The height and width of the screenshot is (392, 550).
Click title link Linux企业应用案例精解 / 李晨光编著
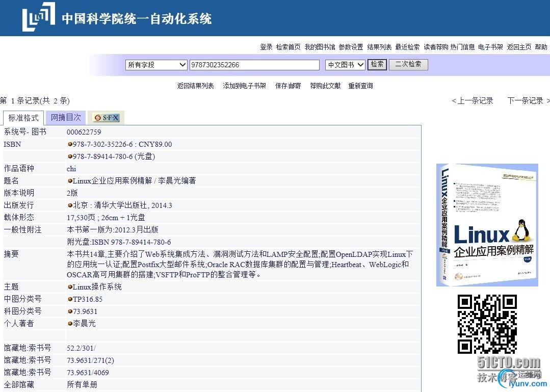135,181
